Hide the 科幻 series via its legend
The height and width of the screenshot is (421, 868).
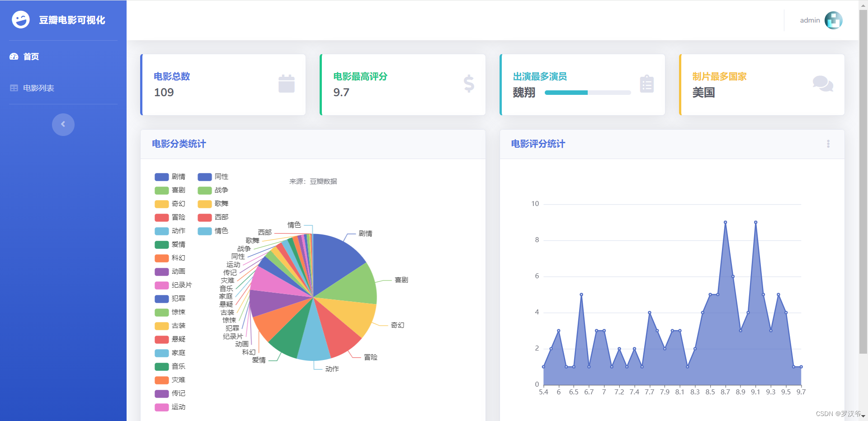[x=170, y=258]
